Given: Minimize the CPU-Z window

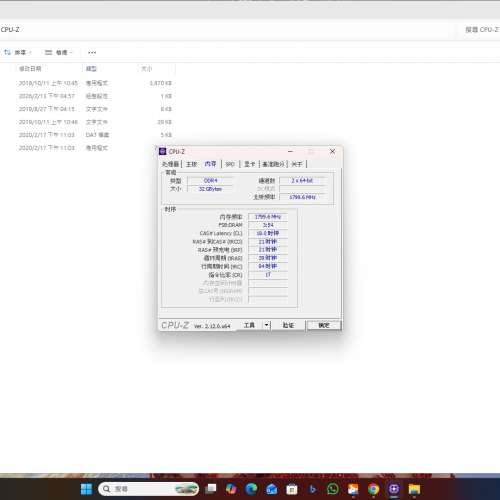Looking at the screenshot, I should pos(290,151).
